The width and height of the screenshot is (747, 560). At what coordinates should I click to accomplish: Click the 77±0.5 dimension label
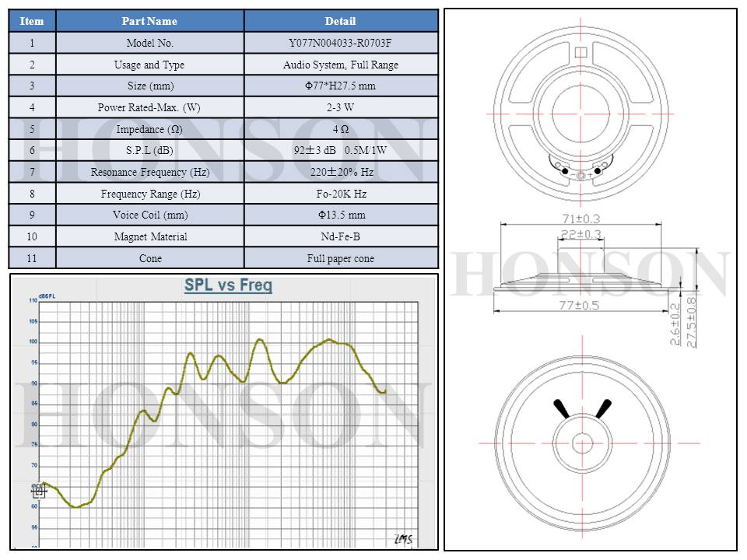[580, 306]
